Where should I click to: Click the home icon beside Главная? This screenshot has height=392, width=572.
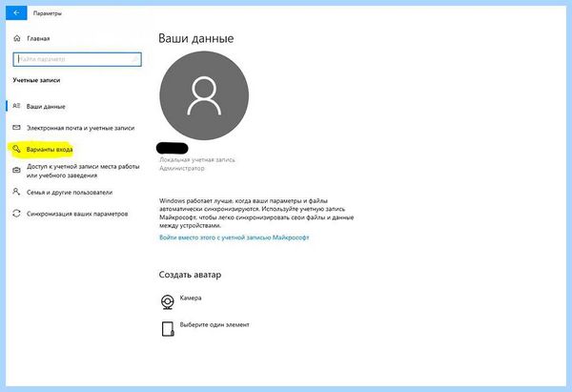coord(17,38)
